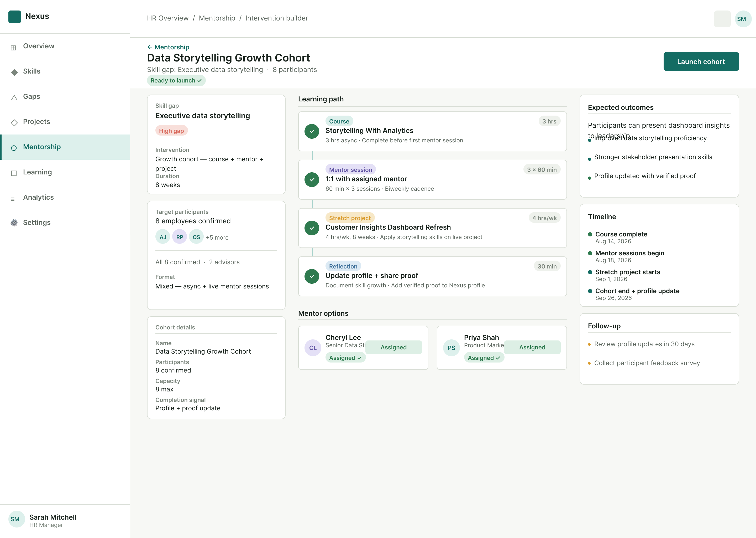The image size is (756, 538).
Task: Select the Course complete timeline marker
Action: (590, 234)
